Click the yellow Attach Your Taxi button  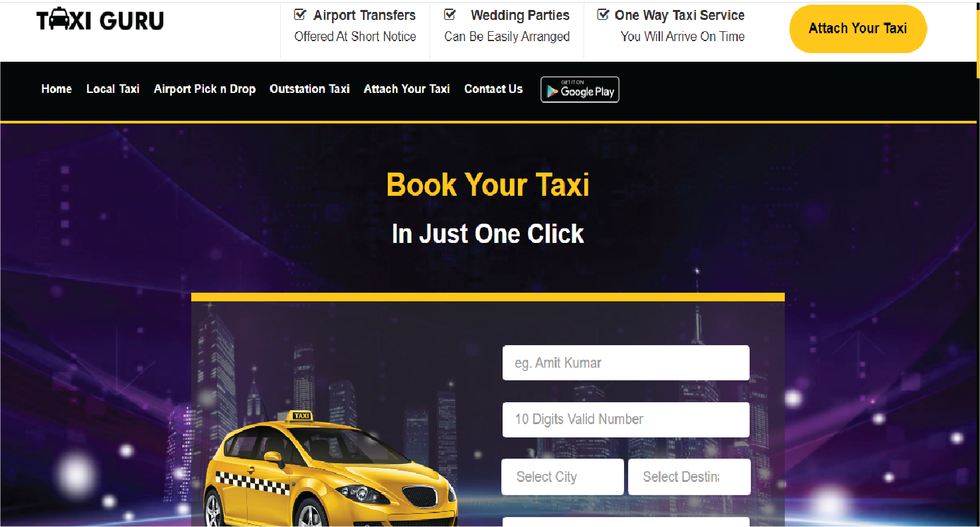point(858,29)
